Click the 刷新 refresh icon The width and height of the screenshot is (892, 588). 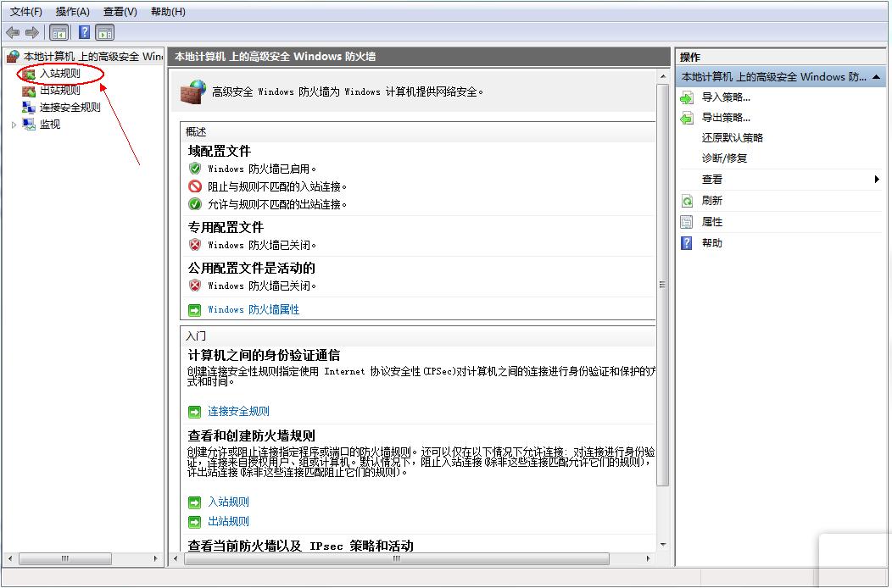click(x=687, y=201)
